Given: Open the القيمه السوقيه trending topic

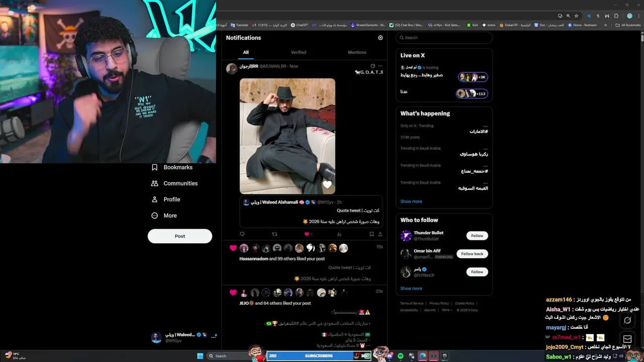Looking at the screenshot, I should pyautogui.click(x=473, y=188).
